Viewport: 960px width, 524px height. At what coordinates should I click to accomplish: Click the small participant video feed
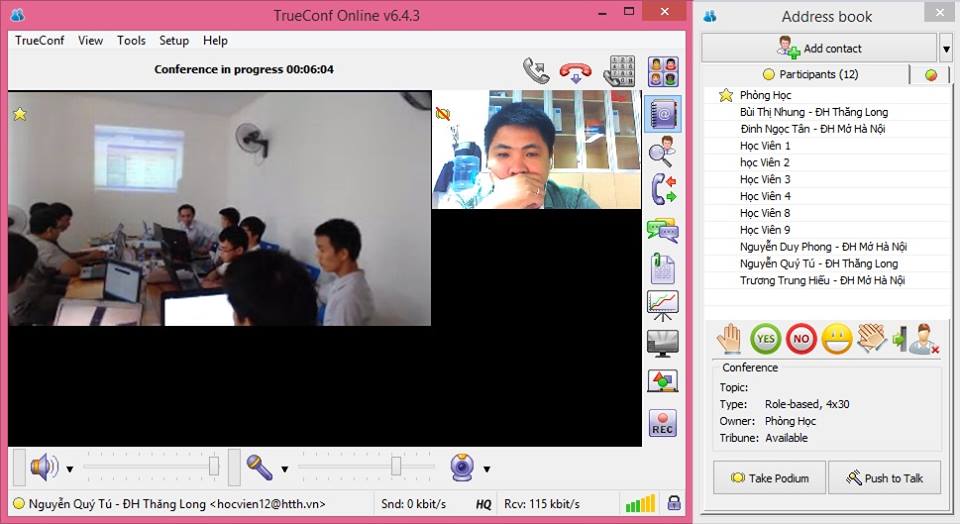point(537,149)
